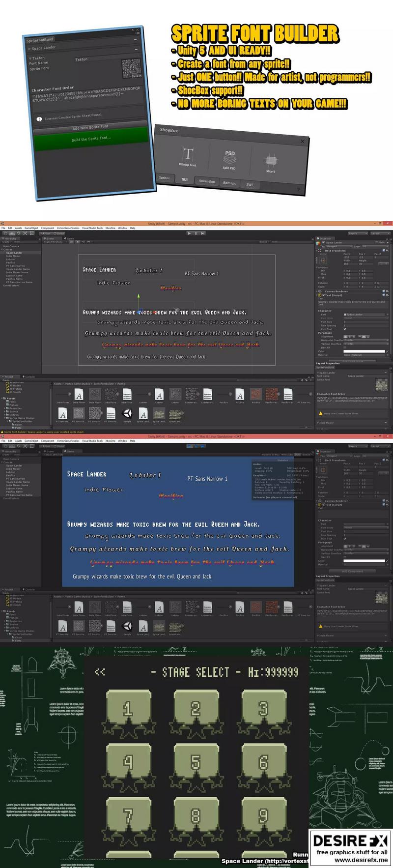Open the Color swatch in the lower Unity Inspector

[x=364, y=561]
